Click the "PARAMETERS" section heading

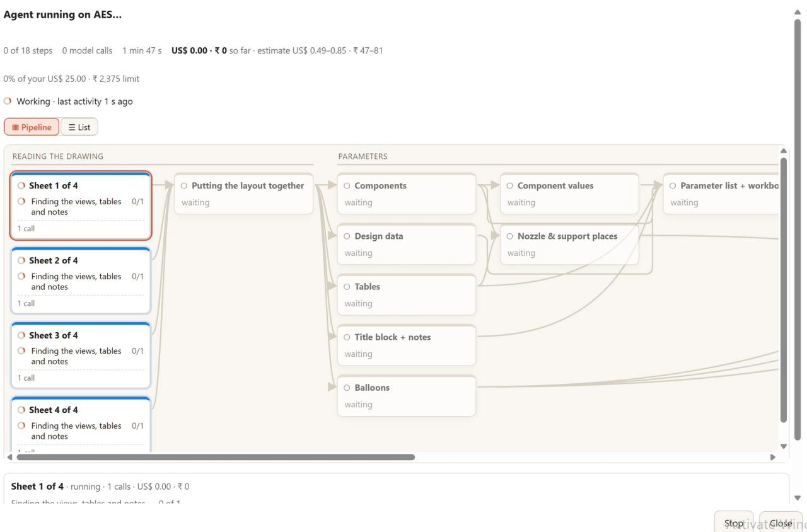363,156
